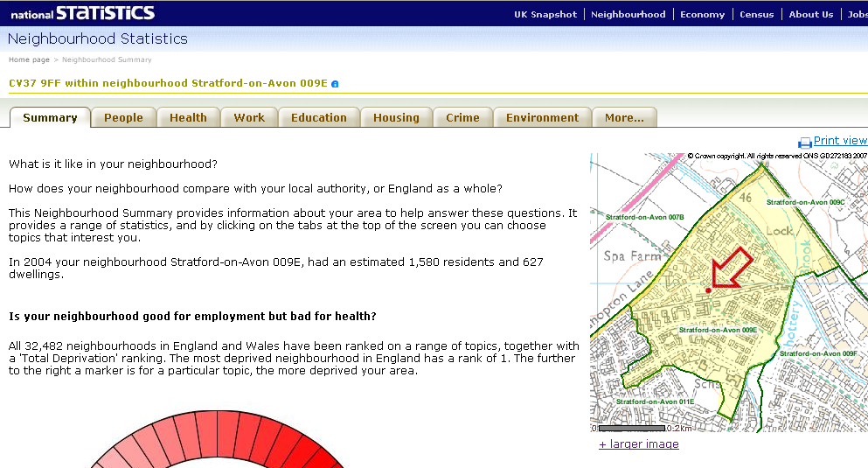Screen dimensions: 868x468
Task: Click Stratford-on-Avon 011E label on map
Action: pos(655,402)
